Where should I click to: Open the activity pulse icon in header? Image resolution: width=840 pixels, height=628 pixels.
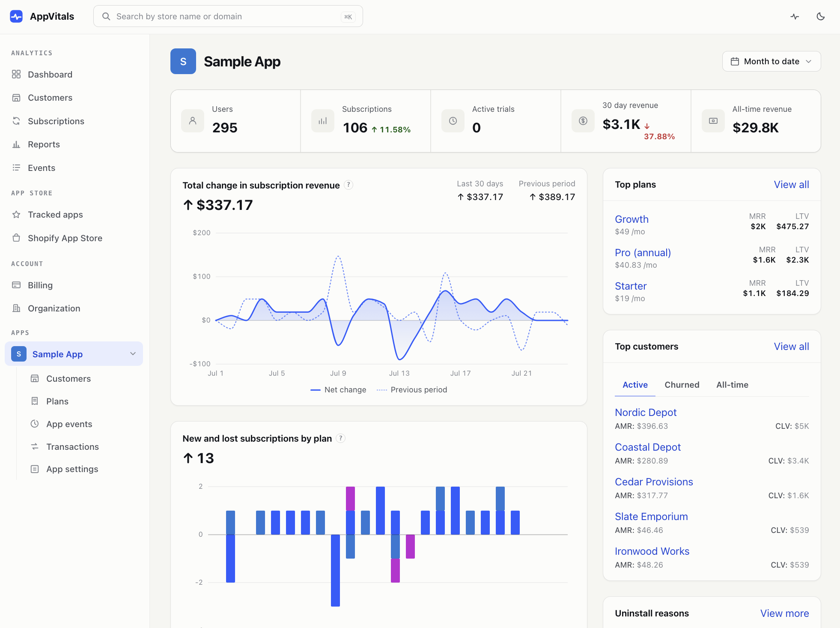coord(795,16)
